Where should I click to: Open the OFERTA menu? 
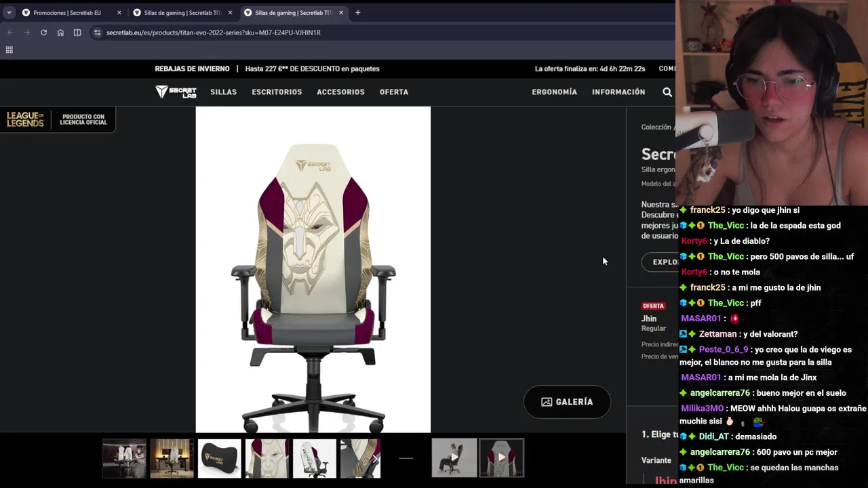(394, 92)
